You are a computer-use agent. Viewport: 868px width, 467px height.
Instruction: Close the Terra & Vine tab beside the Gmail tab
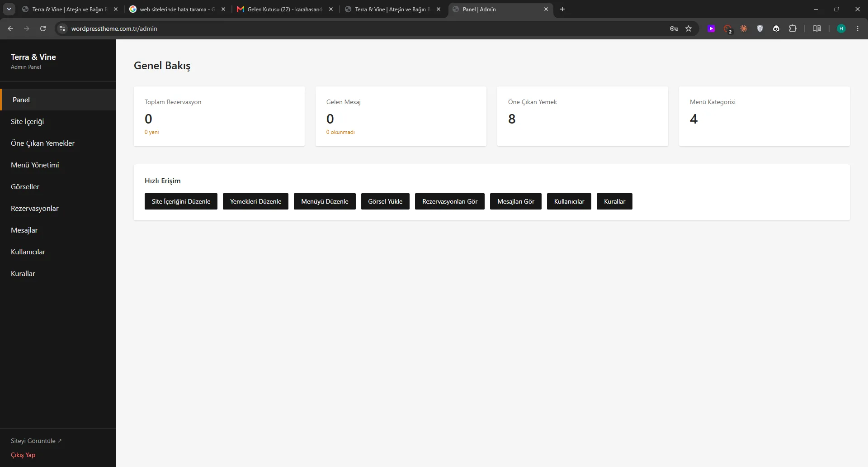pos(439,9)
